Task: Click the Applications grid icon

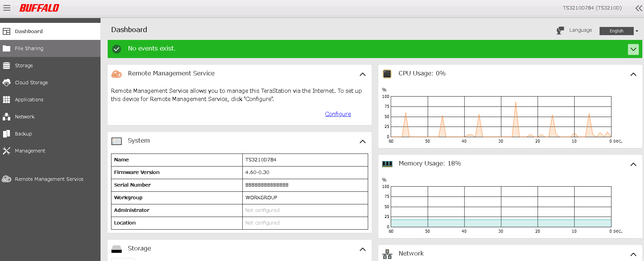Action: click(6, 100)
